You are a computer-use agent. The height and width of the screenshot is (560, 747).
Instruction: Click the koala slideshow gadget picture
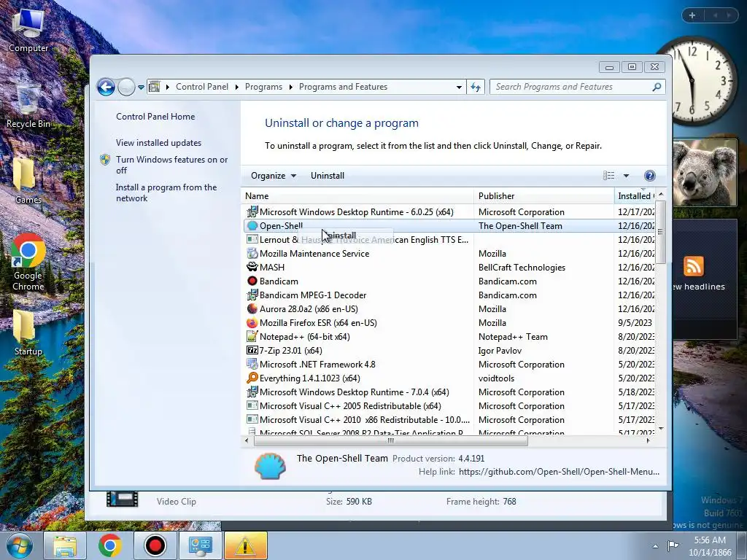pos(705,173)
